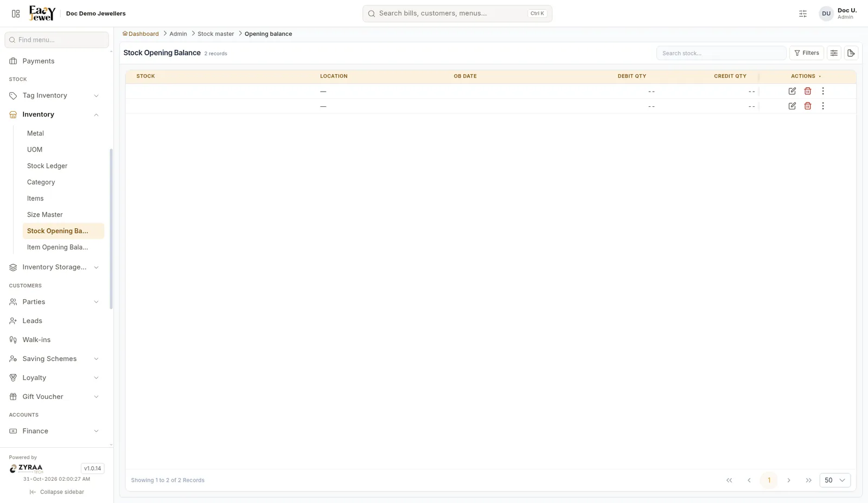
Task: Edit the first stock opening balance row
Action: 792,91
